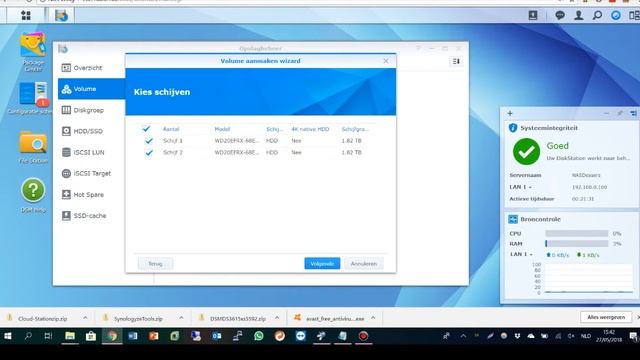Open Outlook in the Windows taskbar
640x360 pixels.
point(216,336)
